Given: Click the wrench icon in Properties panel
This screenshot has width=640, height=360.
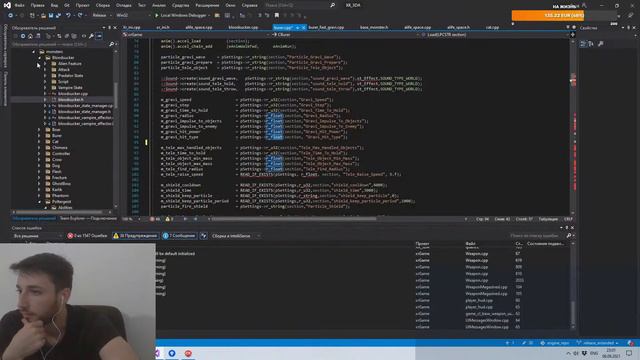Looking at the screenshot, I should click(600, 44).
